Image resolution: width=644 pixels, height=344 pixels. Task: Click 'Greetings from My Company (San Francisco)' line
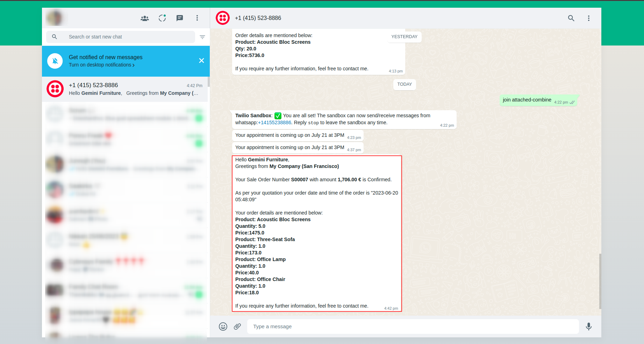pos(287,167)
